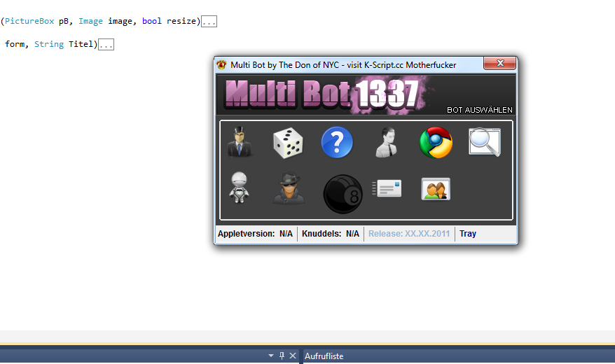Click the Multi Bot window title icon

click(221, 64)
